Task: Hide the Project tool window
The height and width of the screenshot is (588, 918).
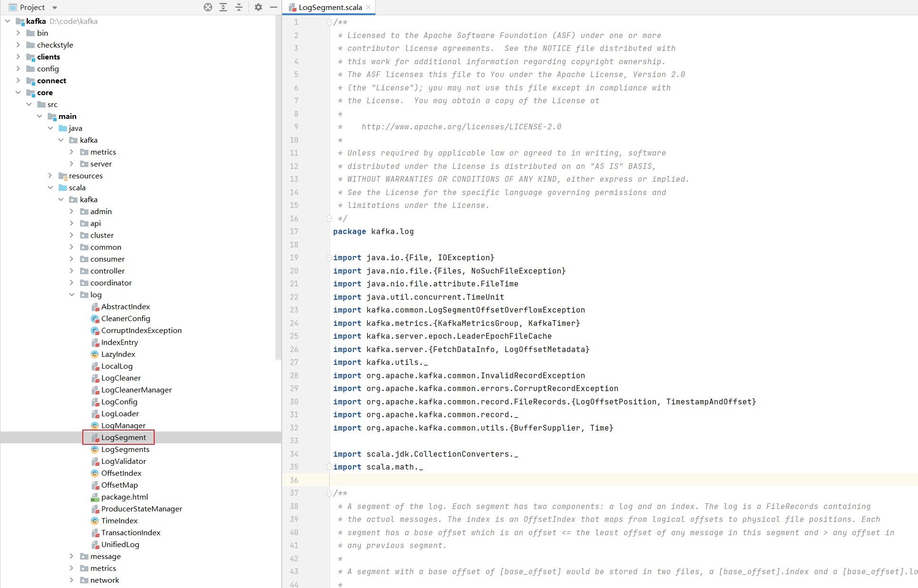Action: [273, 7]
